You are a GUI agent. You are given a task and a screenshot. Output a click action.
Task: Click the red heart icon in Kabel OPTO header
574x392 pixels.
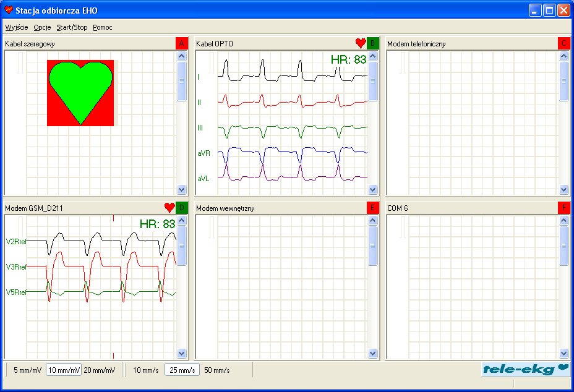click(x=361, y=43)
